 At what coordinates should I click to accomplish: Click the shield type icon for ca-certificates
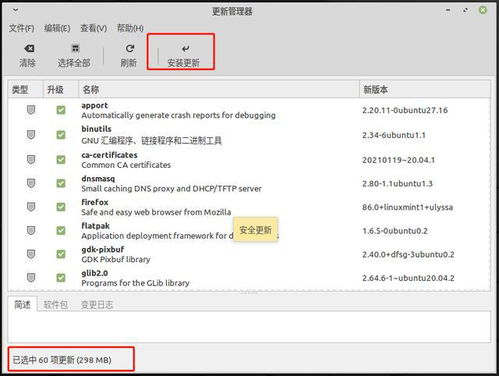[x=31, y=160]
